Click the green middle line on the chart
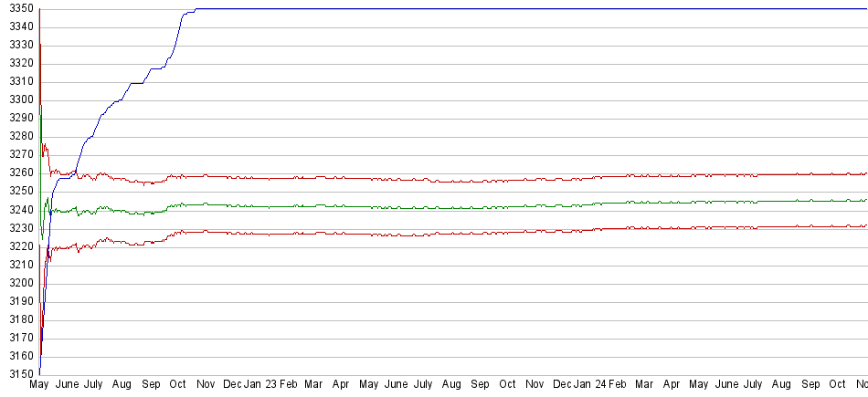The image size is (868, 397). click(x=457, y=207)
